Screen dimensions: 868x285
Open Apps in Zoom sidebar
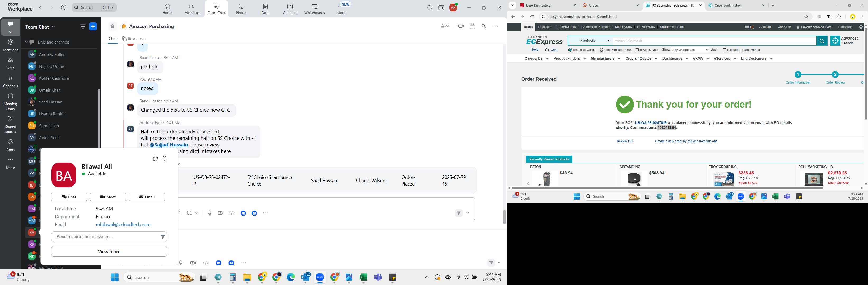click(11, 145)
